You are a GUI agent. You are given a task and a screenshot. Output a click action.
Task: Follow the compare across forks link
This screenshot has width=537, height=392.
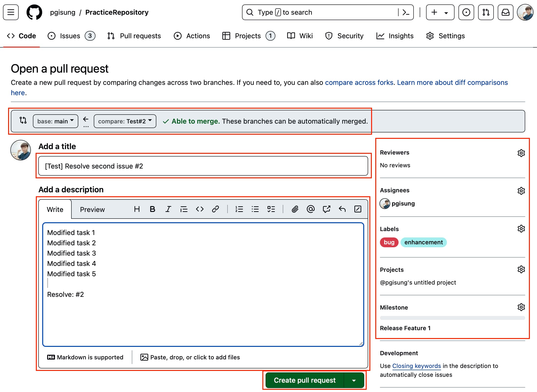pos(359,82)
